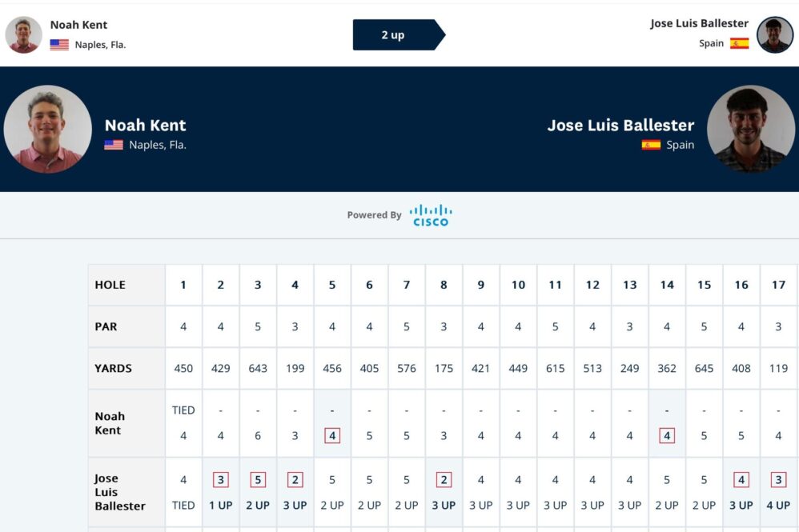Click Jose Luis Ballester's large banner photo
799x532 pixels.
(751, 130)
